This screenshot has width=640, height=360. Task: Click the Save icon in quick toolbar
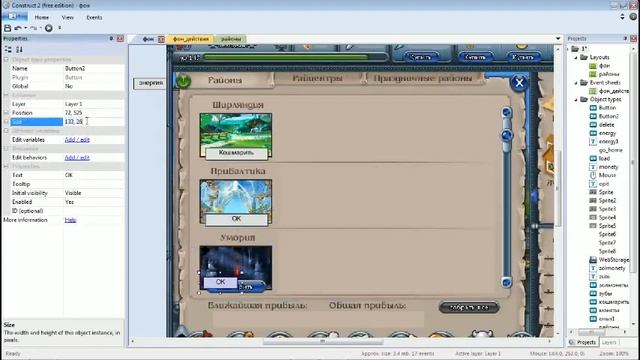pyautogui.click(x=7, y=28)
